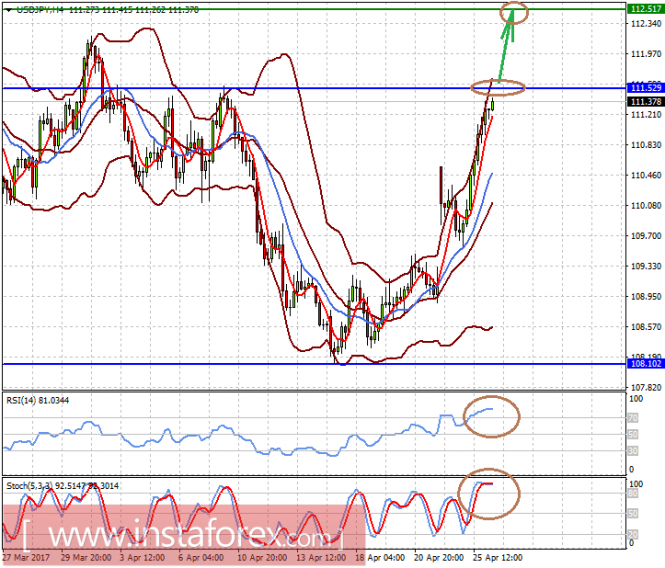Click the green 112.517 price label
The image size is (665, 568).
[x=645, y=9]
